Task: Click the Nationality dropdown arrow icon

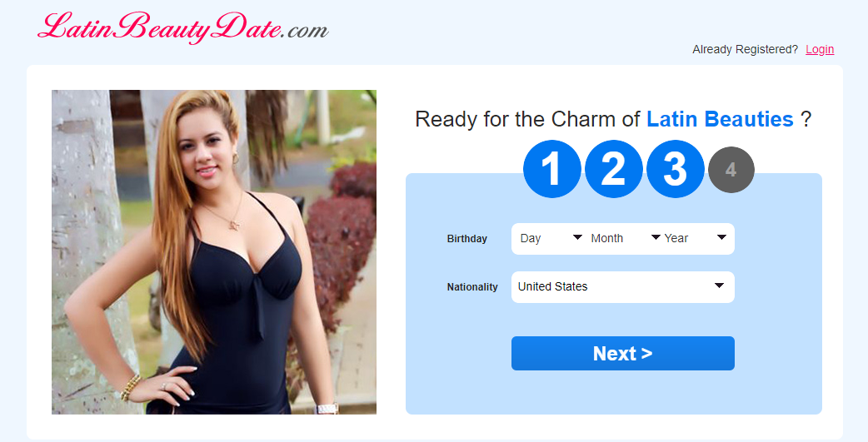Action: coord(719,286)
